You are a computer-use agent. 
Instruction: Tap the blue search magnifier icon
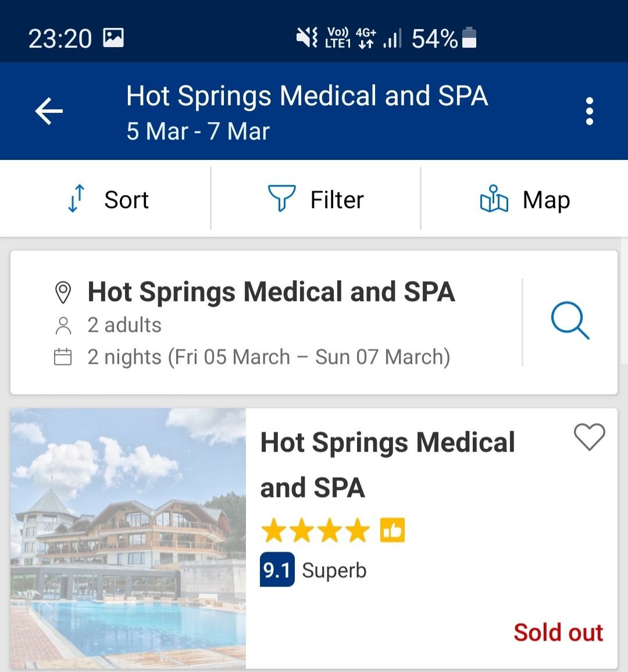tap(569, 320)
